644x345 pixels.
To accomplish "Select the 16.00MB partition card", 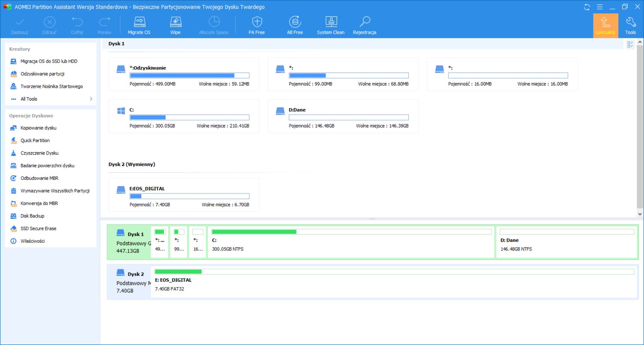I will coord(502,74).
